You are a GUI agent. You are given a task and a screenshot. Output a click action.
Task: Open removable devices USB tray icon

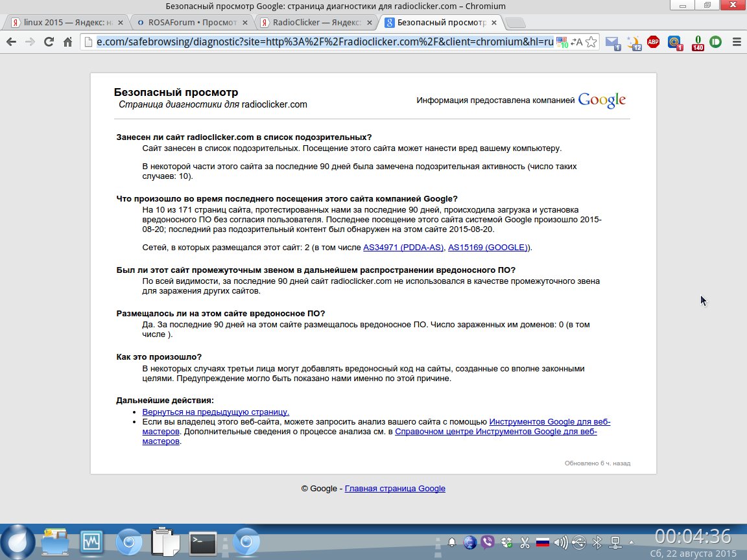[579, 542]
